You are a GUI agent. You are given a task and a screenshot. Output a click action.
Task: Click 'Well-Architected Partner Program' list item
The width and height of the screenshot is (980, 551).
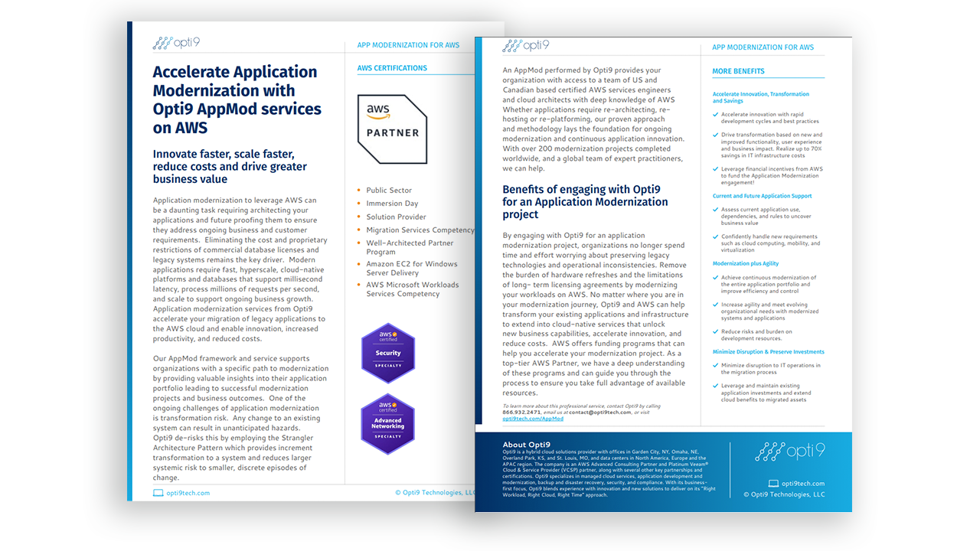410,247
